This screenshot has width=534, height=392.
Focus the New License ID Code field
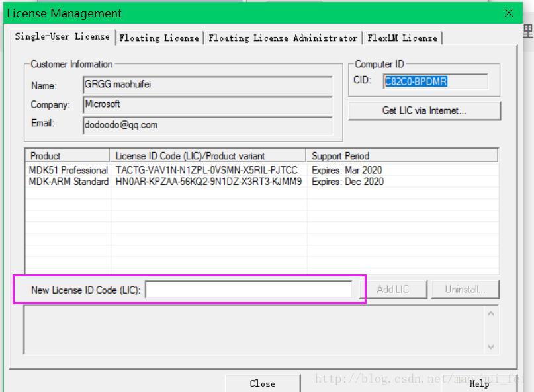pos(249,290)
